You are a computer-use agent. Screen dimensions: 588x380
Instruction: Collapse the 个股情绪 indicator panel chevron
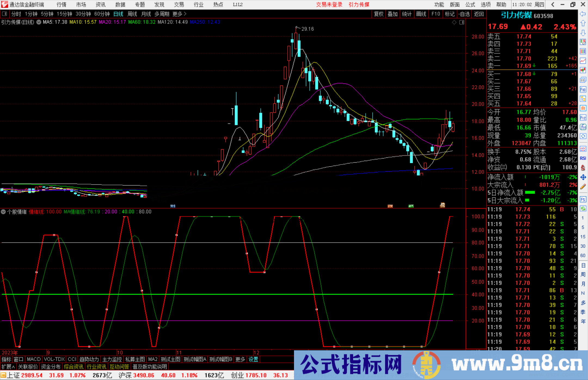coord(3,212)
